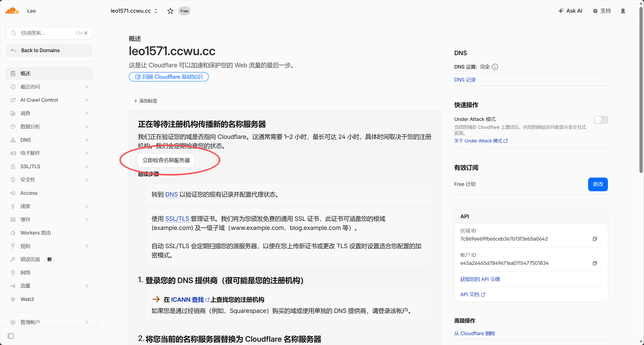
Task: Star the leo1571.ccwu.cc domain
Action: point(170,11)
